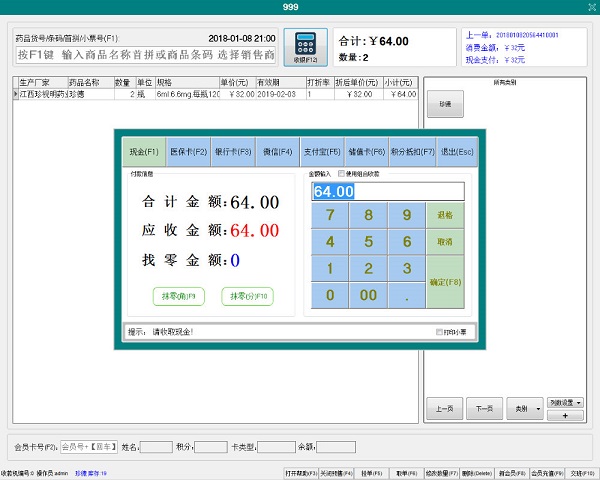Select the 微信(F4) payment tab

(x=277, y=152)
